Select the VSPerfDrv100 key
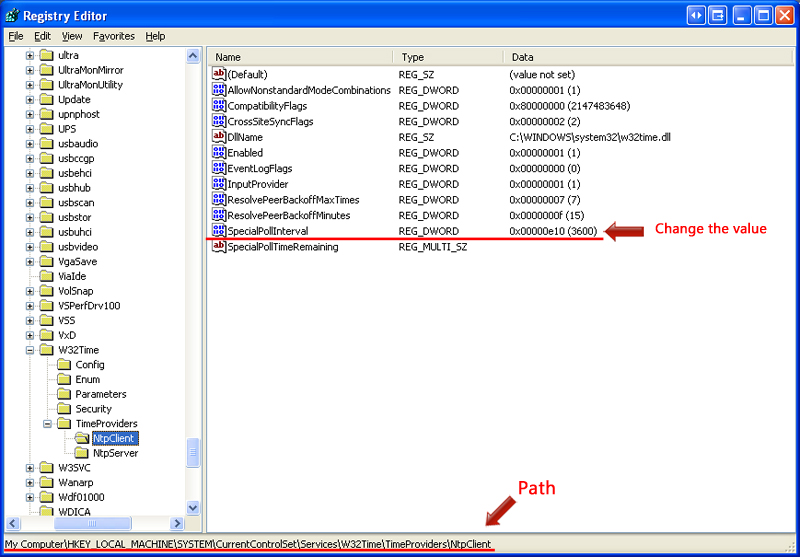The height and width of the screenshot is (557, 800). pos(89,306)
